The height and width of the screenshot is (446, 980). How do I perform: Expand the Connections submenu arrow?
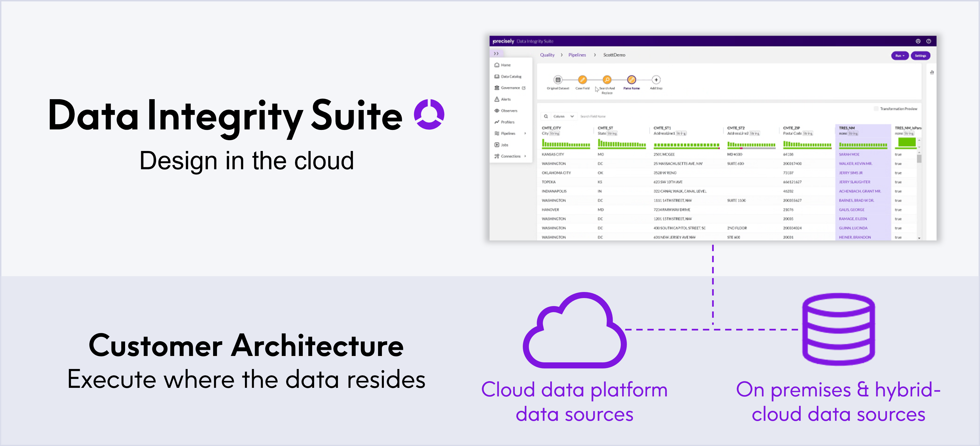525,156
